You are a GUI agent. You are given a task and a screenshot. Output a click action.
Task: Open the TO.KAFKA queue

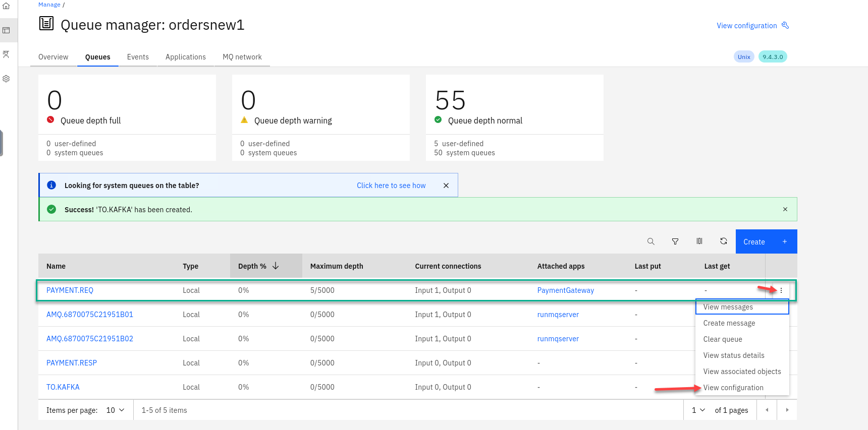pos(63,387)
